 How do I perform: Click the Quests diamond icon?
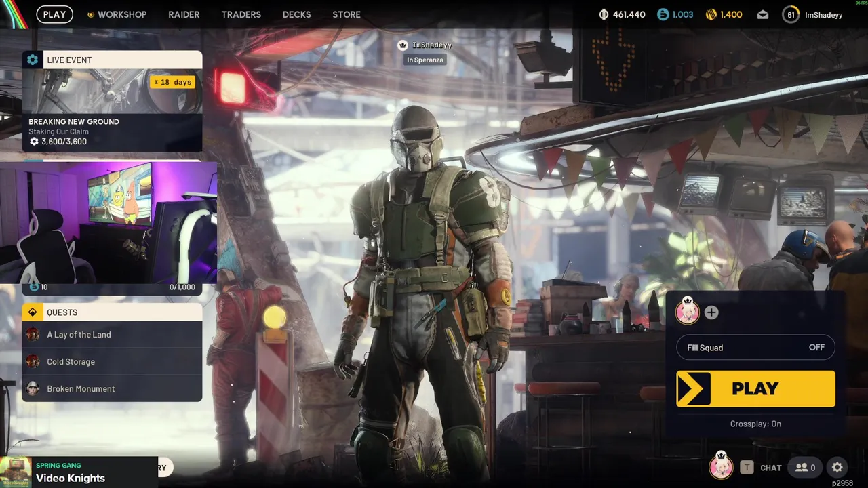click(x=33, y=312)
